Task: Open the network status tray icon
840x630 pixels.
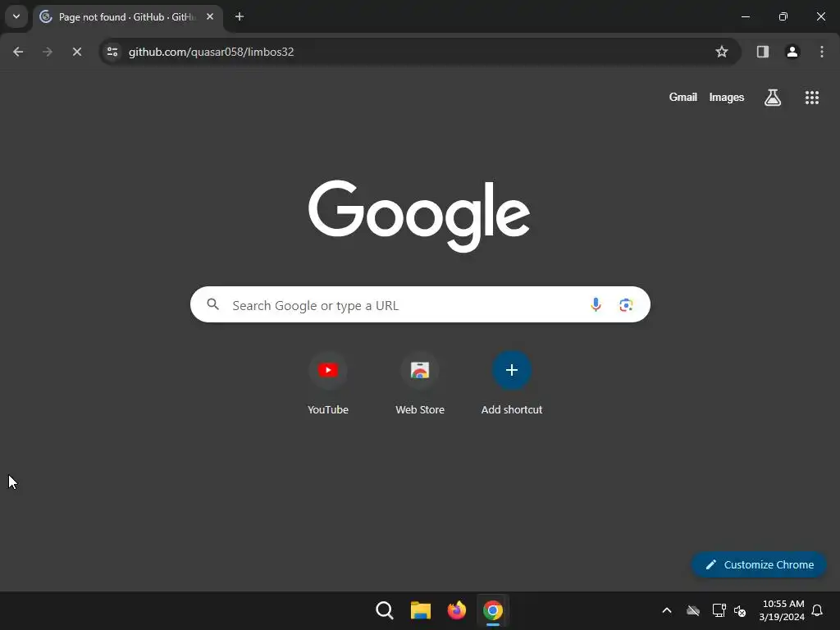Action: point(719,610)
